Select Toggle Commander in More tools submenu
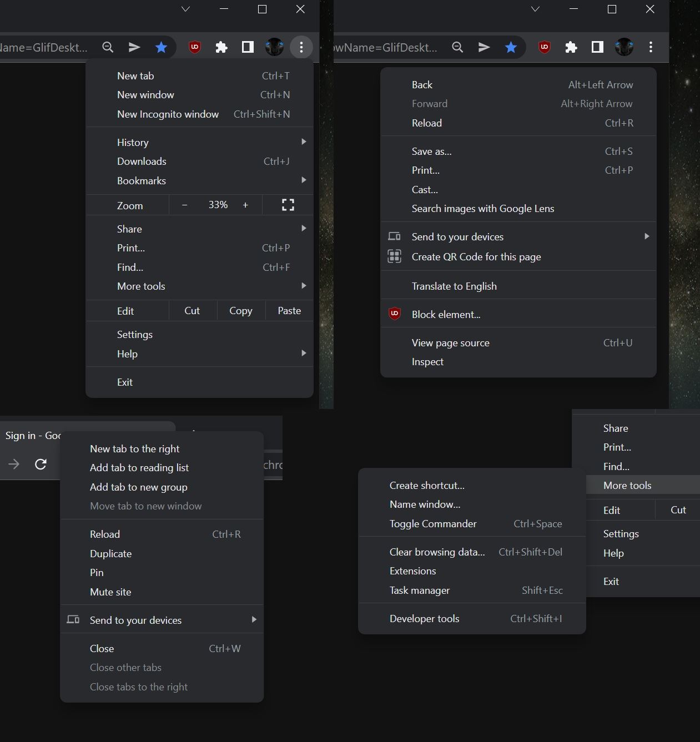The width and height of the screenshot is (700, 742). (433, 523)
